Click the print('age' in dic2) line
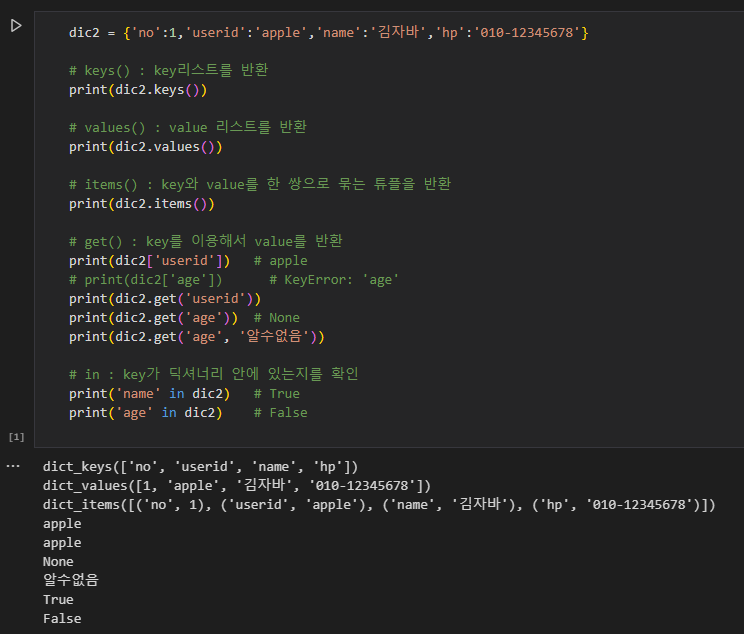Image resolution: width=744 pixels, height=634 pixels. [x=146, y=412]
